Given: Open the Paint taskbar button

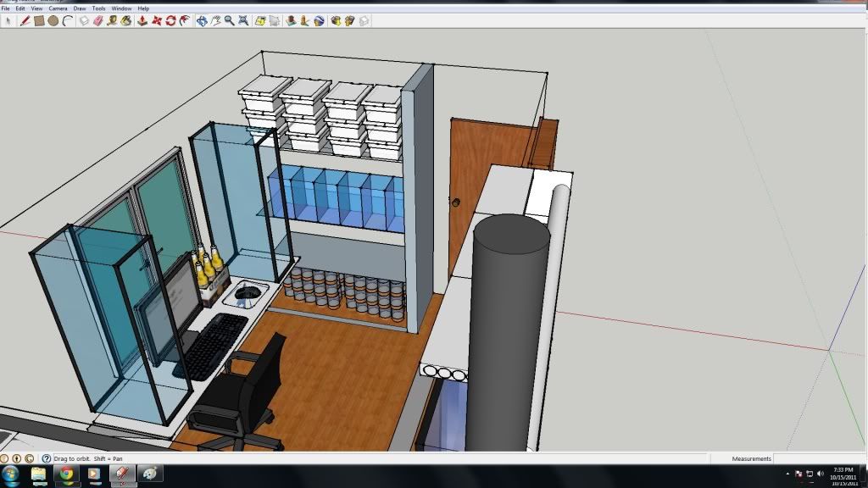Looking at the screenshot, I should (x=150, y=474).
